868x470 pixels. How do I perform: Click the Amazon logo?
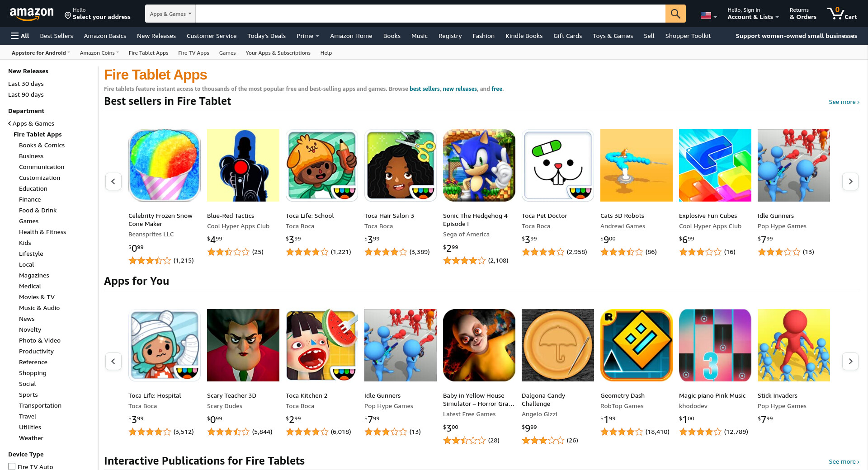pyautogui.click(x=32, y=14)
